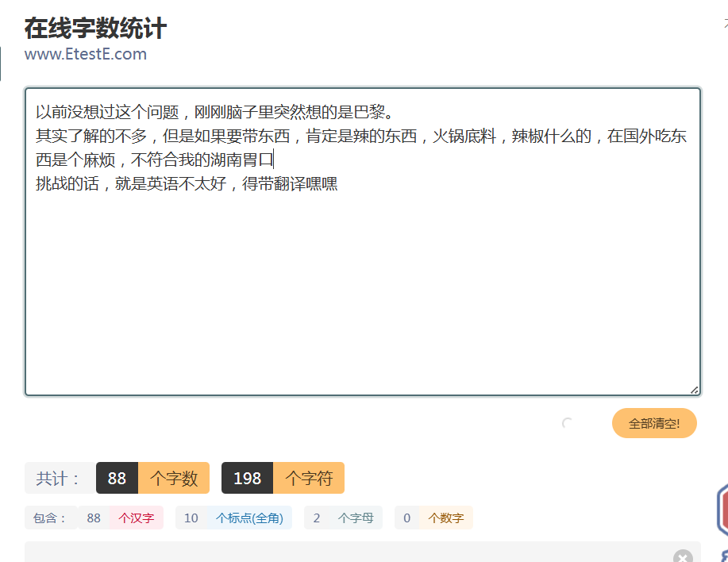Click the 个标点(全角) badge
728x562 pixels.
pyautogui.click(x=250, y=518)
